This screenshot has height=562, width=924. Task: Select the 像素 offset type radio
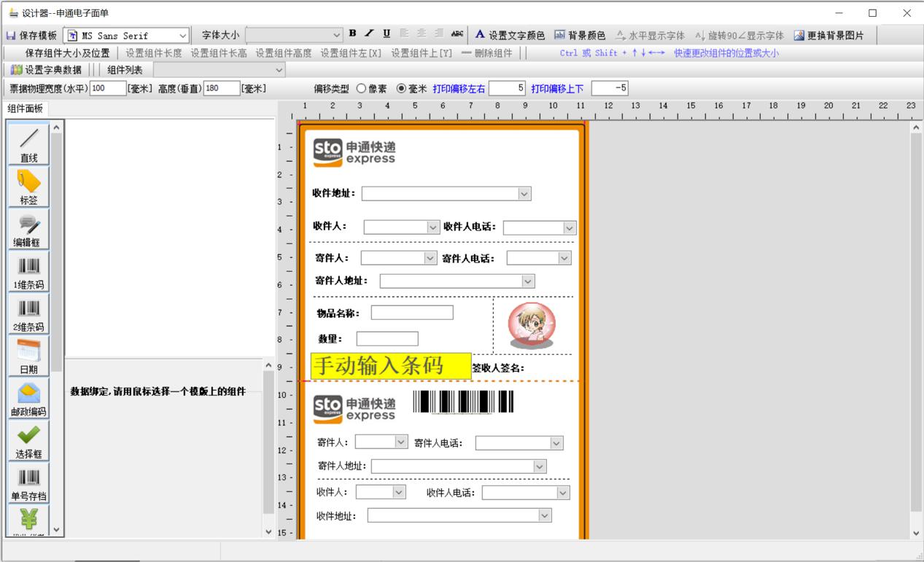tap(362, 89)
